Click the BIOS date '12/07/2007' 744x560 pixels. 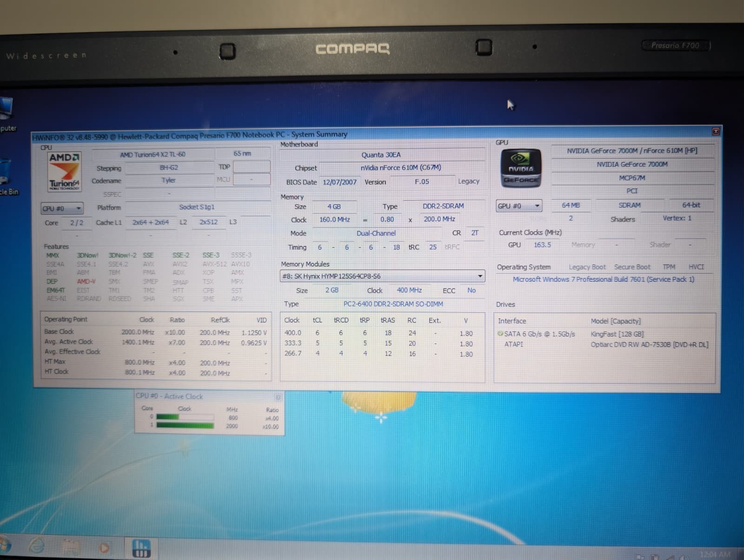[339, 182]
